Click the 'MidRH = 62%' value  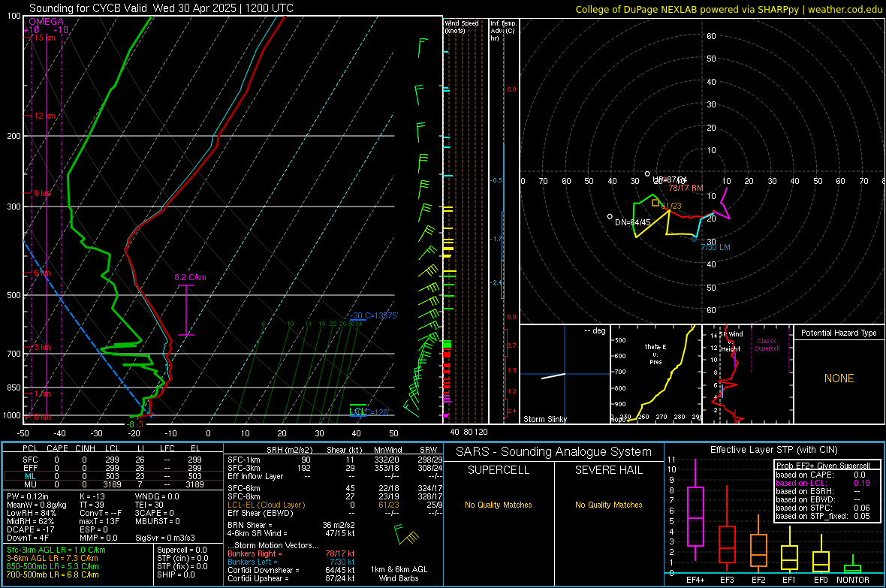(x=31, y=521)
